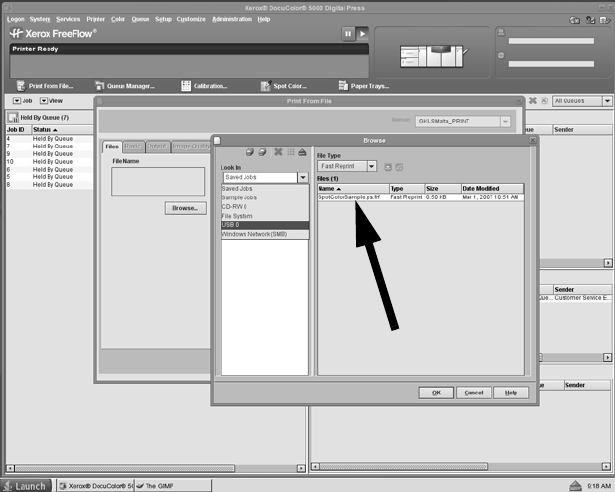The height and width of the screenshot is (492, 615).
Task: Click OK in the Browse dialog
Action: [436, 393]
